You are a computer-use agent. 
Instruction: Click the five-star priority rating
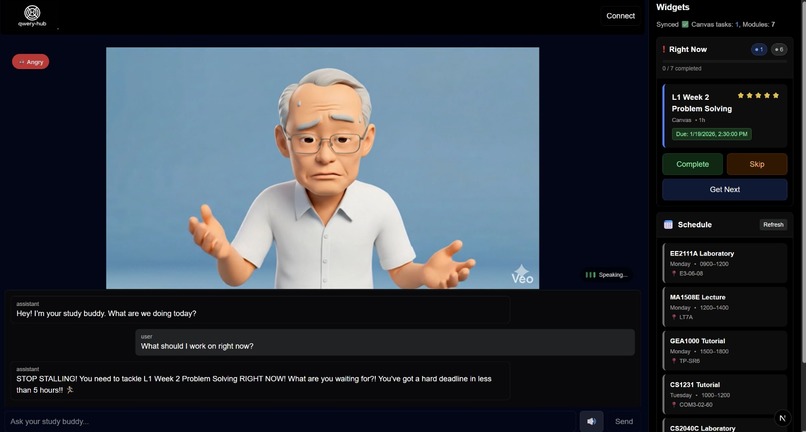(758, 96)
